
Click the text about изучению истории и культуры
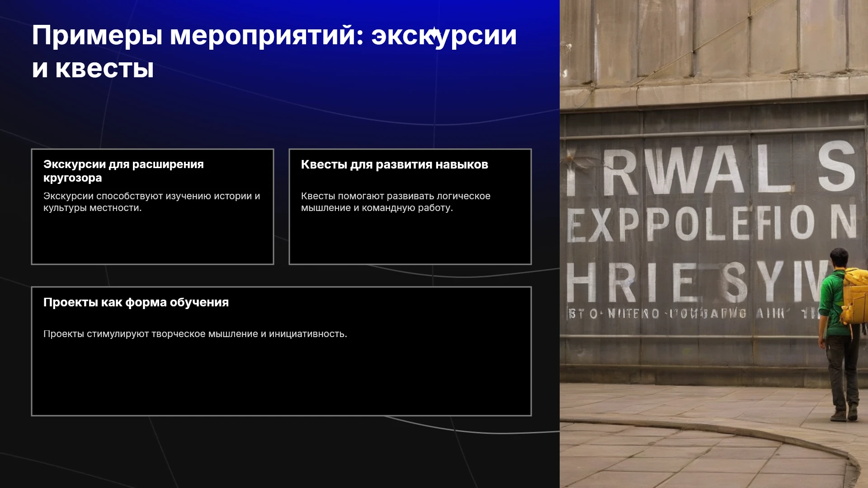[x=151, y=202]
